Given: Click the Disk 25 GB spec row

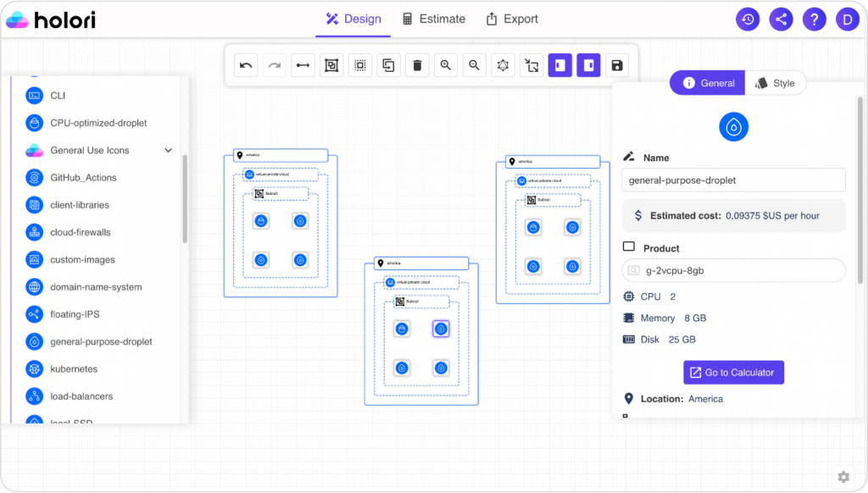Looking at the screenshot, I should point(659,340).
